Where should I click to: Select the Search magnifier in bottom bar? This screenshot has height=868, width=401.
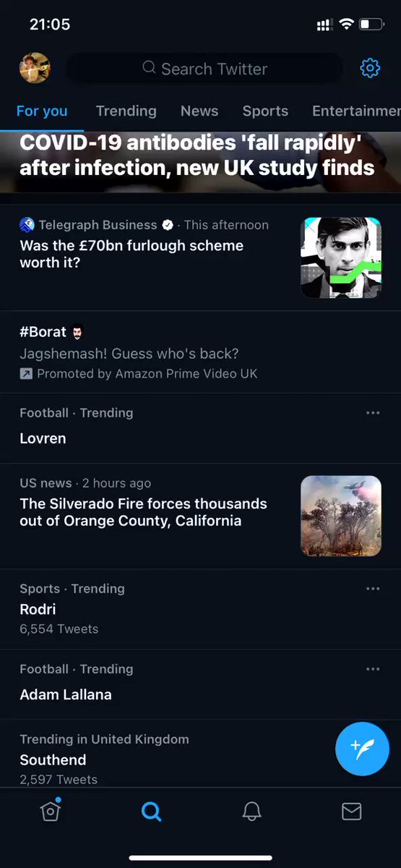(x=151, y=812)
